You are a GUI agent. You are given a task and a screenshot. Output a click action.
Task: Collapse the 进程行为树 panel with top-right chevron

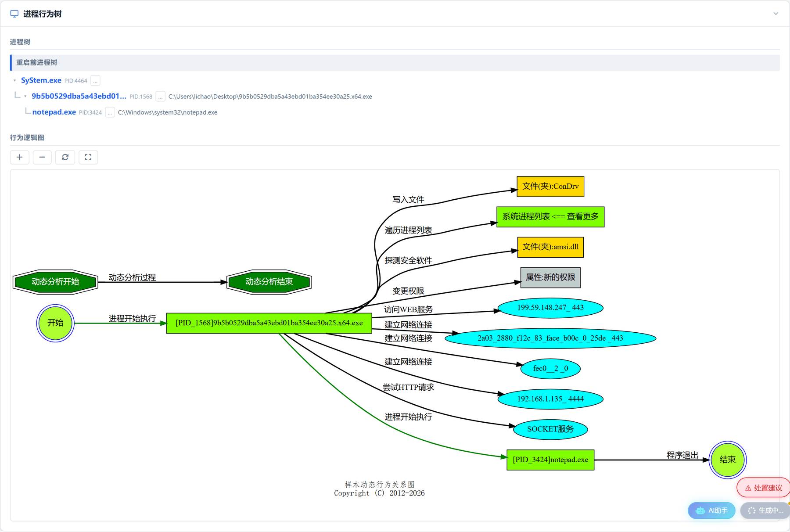(x=776, y=14)
